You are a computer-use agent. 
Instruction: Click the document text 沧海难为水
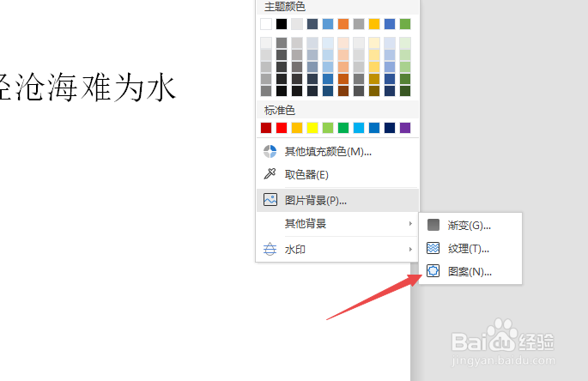click(x=95, y=88)
